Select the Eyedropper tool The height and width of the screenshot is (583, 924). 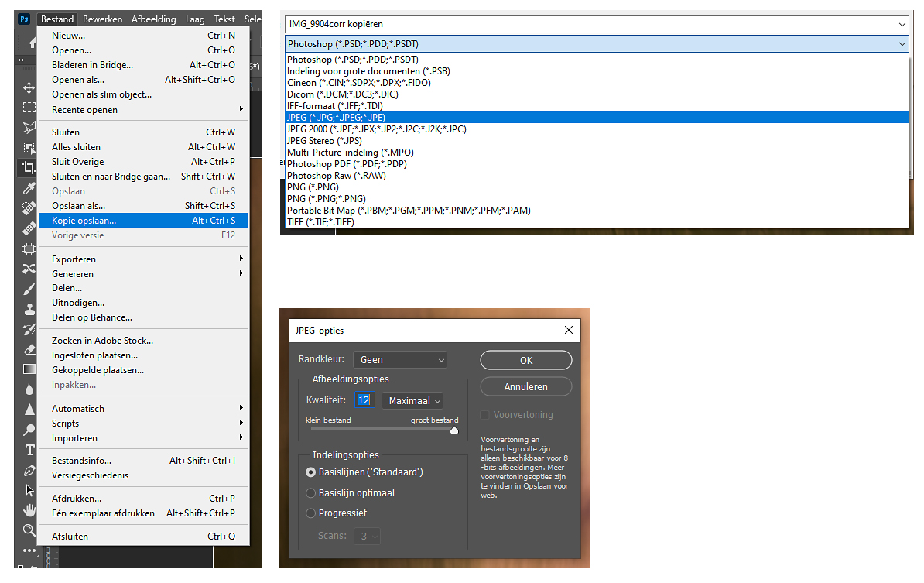(29, 188)
